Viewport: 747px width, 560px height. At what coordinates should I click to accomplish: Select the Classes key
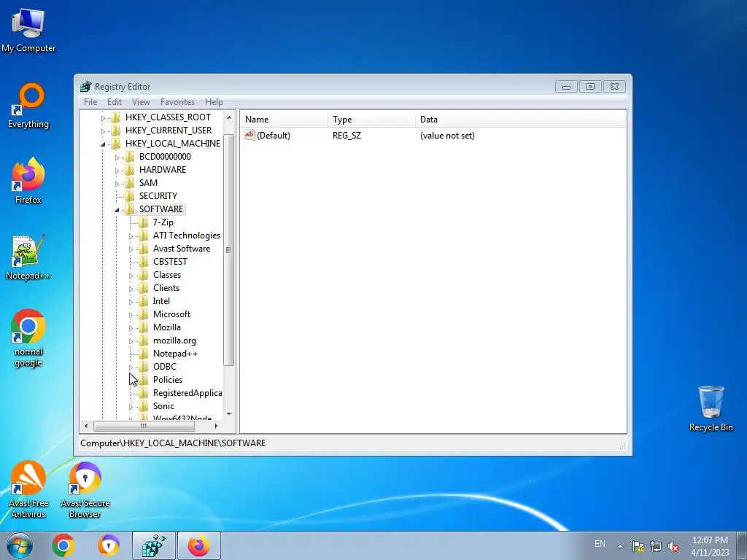(x=167, y=275)
